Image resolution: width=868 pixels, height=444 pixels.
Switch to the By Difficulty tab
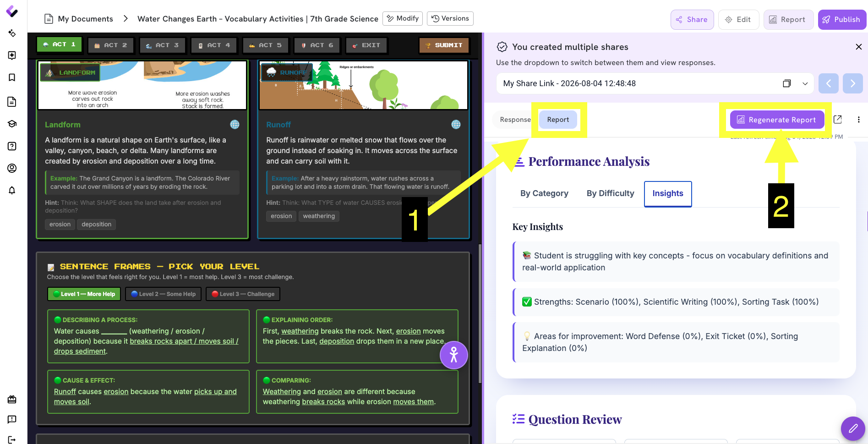point(610,193)
